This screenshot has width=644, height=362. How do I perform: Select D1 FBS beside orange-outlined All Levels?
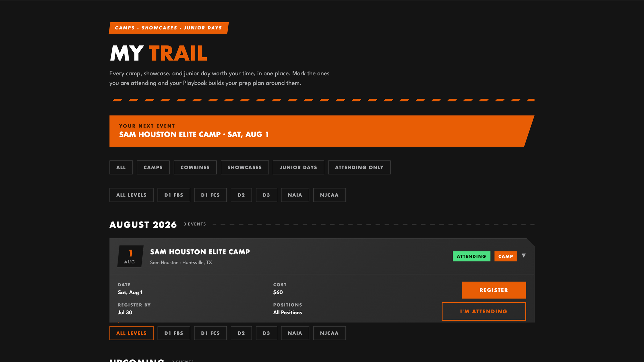174,333
